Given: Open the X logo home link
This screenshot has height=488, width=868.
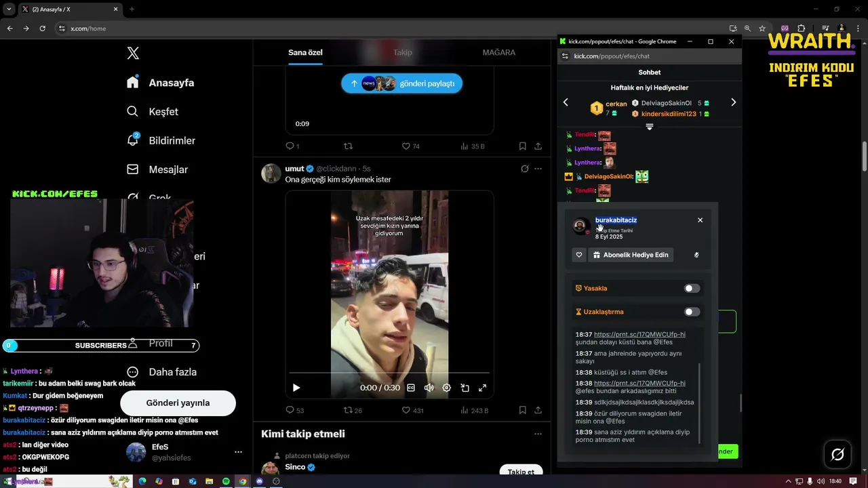Looking at the screenshot, I should tap(133, 54).
